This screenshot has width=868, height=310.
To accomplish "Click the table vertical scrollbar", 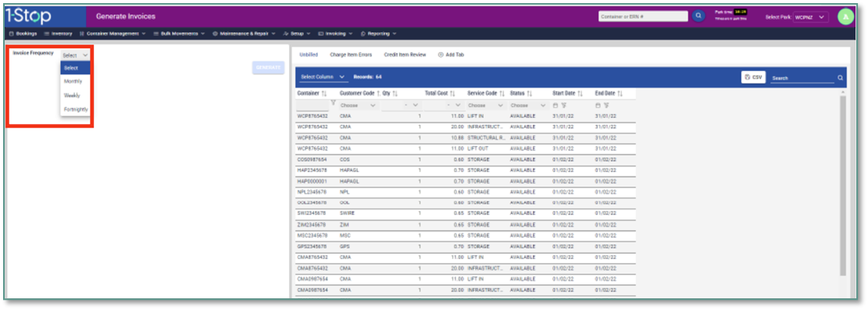I will pos(842,185).
